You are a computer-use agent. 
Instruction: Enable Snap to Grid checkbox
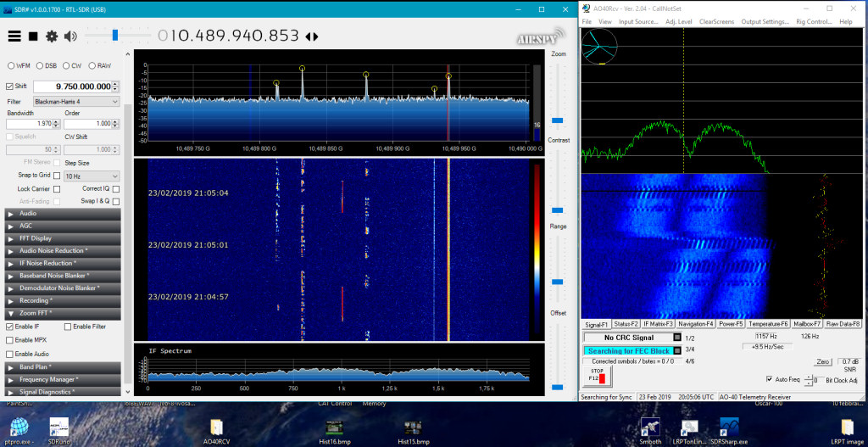click(x=57, y=176)
